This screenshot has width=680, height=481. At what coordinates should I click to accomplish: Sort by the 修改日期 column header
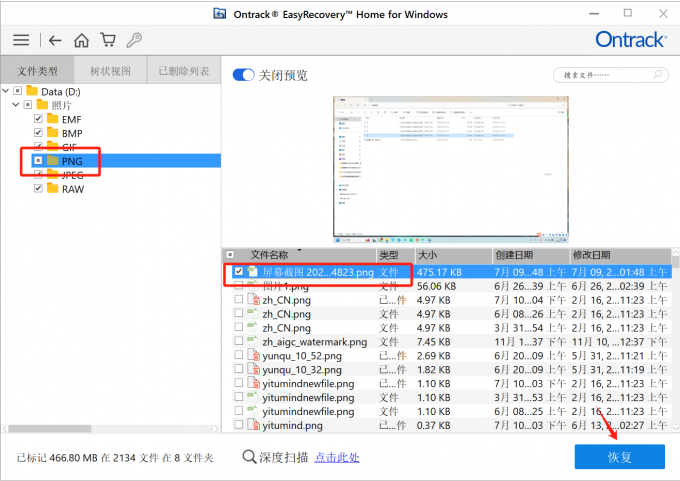pyautogui.click(x=592, y=255)
